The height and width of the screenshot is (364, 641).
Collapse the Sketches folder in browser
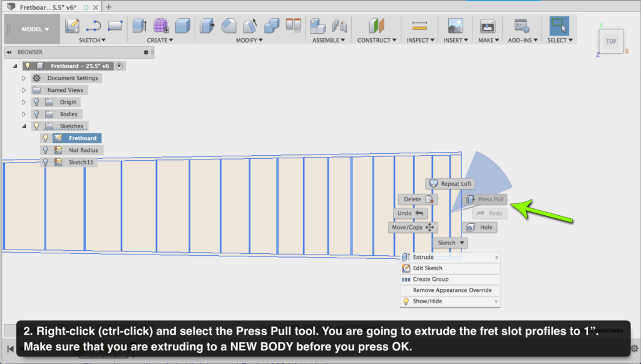[24, 126]
